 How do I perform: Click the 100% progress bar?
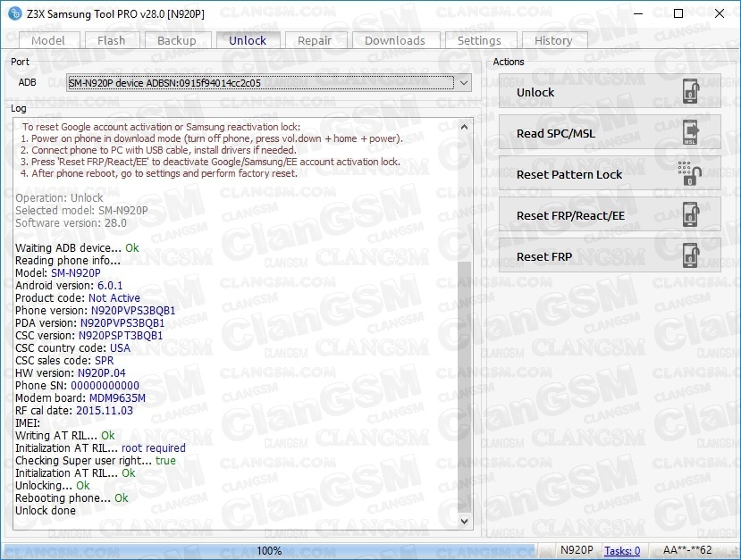click(x=270, y=550)
